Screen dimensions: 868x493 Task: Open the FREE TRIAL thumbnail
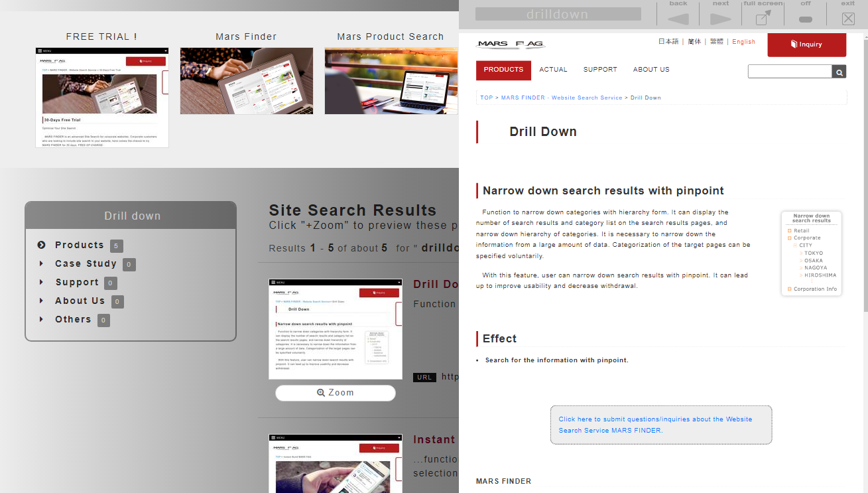click(x=102, y=98)
